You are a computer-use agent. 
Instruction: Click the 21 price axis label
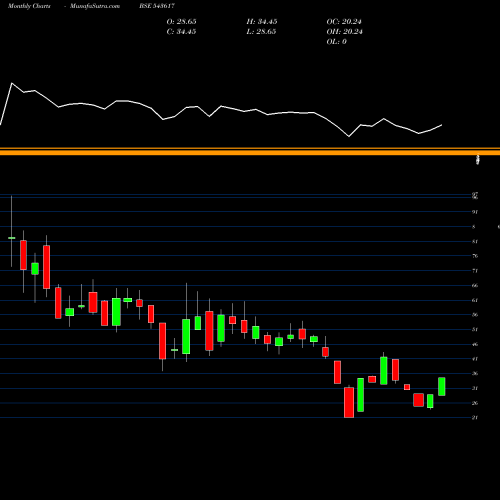click(475, 417)
